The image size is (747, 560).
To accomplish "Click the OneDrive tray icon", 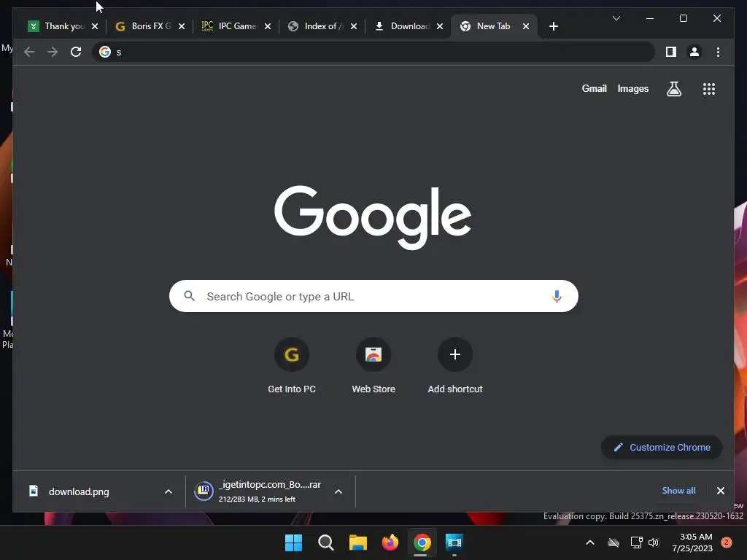I will click(613, 542).
